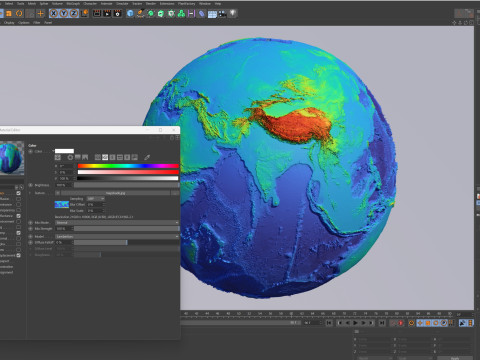Viewport: 480px width, 360px height.
Task: Click the Camera object icon
Action: [222, 13]
